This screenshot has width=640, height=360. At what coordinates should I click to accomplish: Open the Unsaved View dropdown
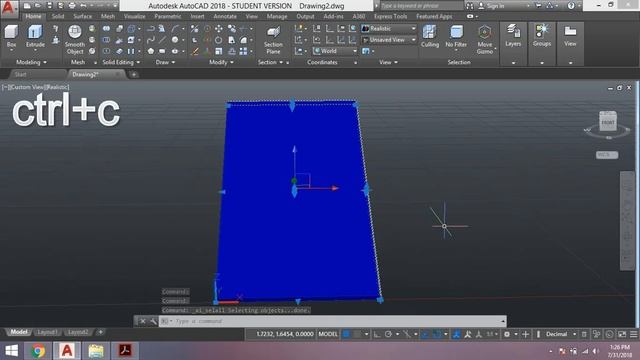(389, 40)
